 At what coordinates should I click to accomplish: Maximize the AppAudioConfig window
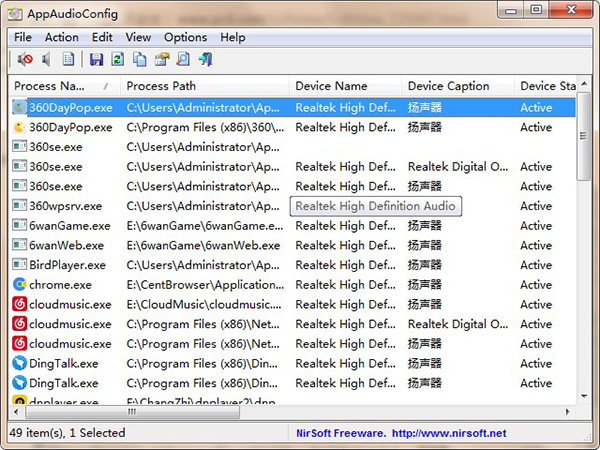point(536,10)
